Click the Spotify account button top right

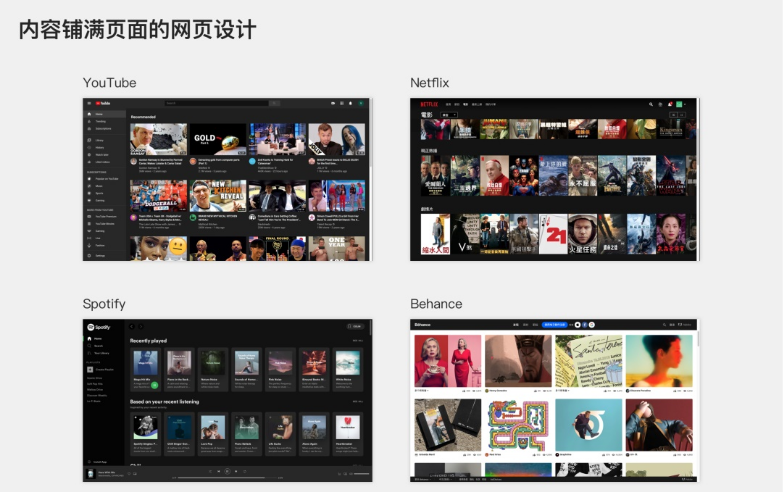pyautogui.click(x=354, y=326)
